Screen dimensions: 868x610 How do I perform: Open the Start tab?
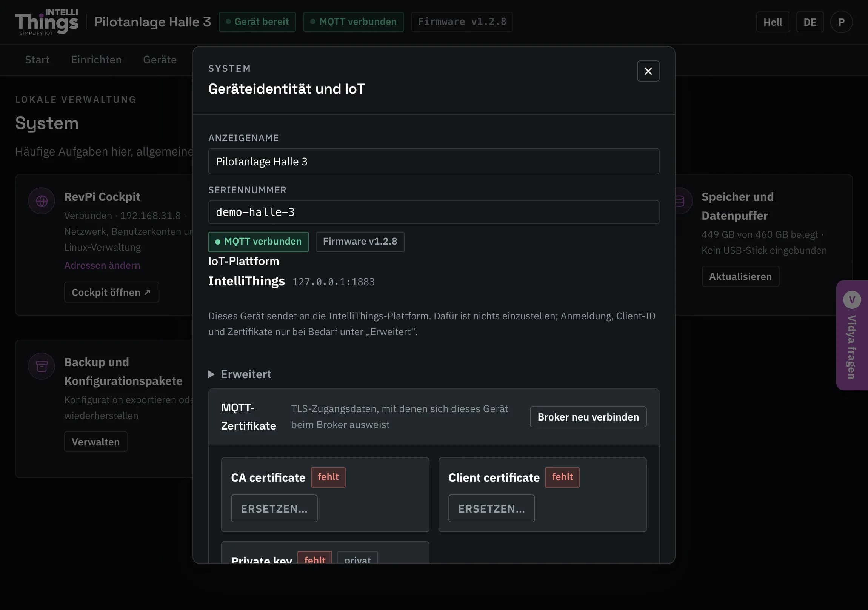37,60
